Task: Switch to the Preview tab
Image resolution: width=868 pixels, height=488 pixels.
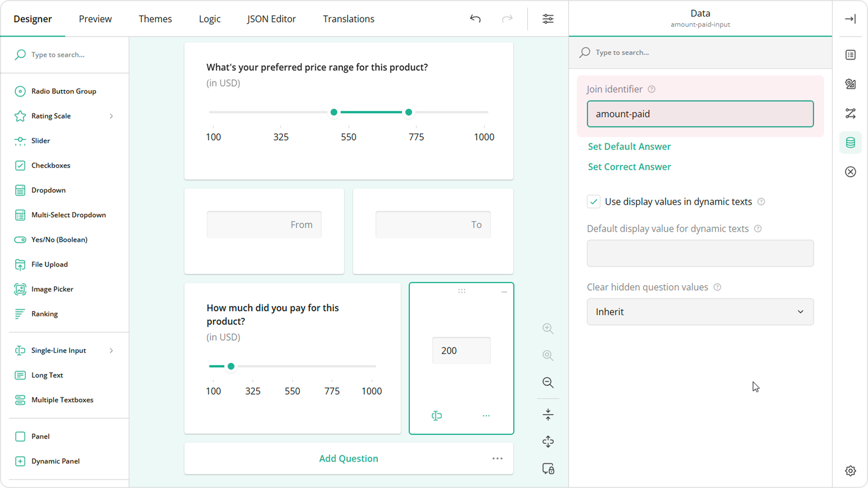Action: pyautogui.click(x=95, y=19)
